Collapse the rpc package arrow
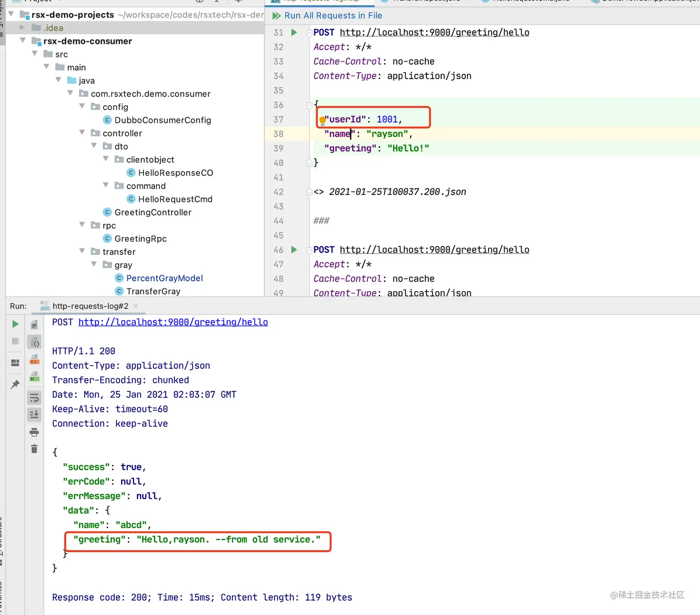This screenshot has width=700, height=615. [82, 225]
